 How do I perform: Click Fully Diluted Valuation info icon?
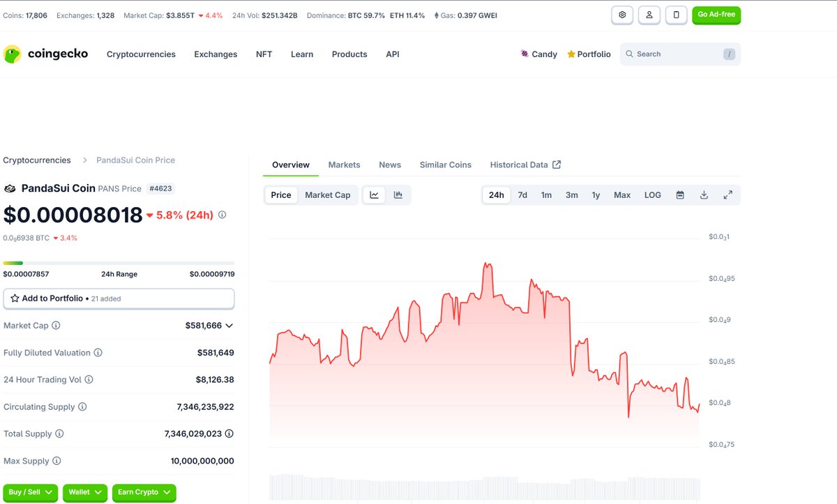(98, 353)
